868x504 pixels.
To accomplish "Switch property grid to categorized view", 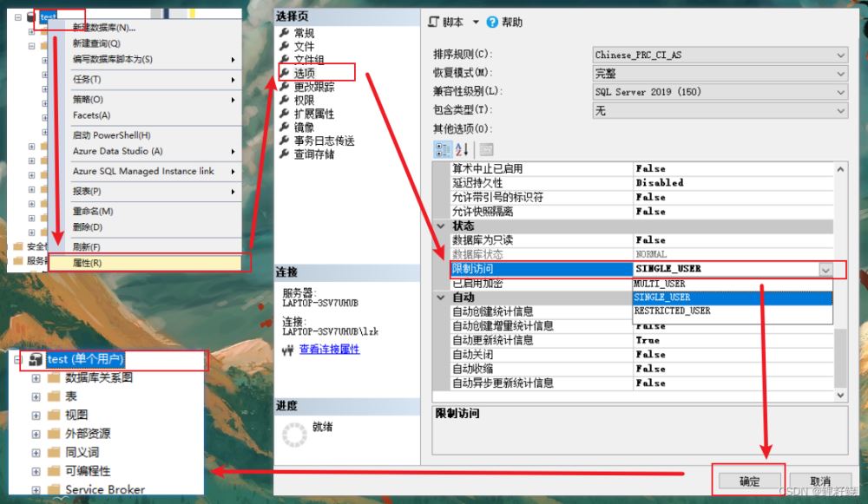I will pyautogui.click(x=442, y=149).
